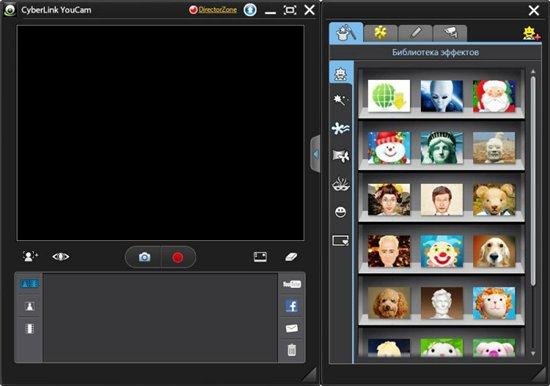Click the blue info update icon
Screen dimensions: 550x386
(x=250, y=10)
